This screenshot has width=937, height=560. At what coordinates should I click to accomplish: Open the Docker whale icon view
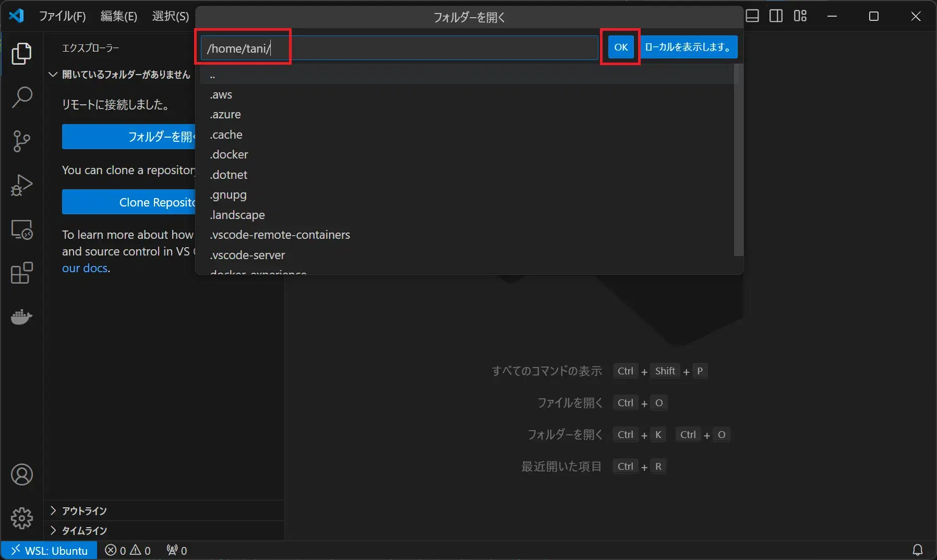[x=21, y=316]
